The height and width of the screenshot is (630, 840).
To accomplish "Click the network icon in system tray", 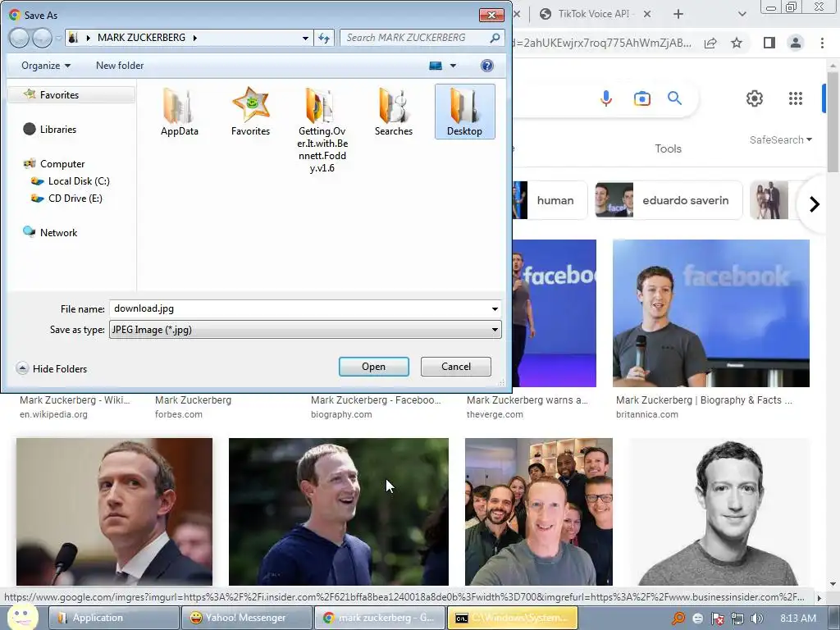I will tap(737, 619).
